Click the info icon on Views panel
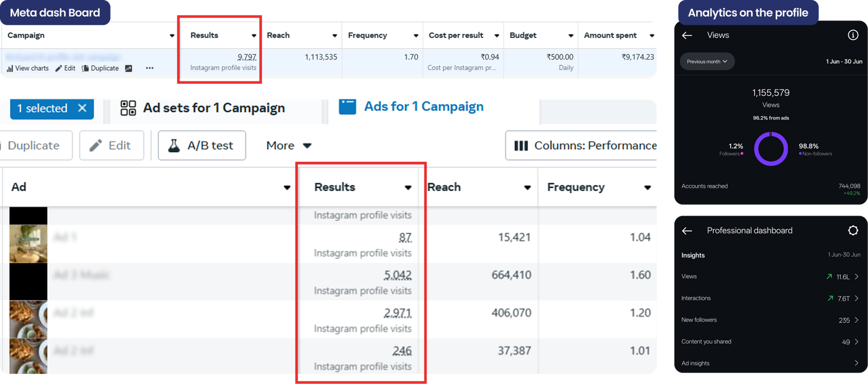Screen dimensions: 868x384 pos(853,35)
